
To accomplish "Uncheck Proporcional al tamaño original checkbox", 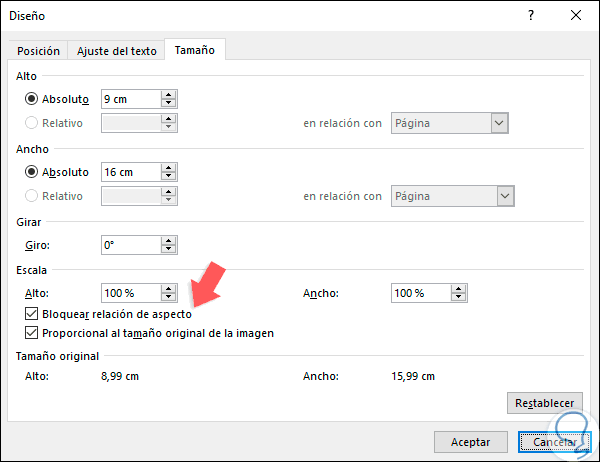I will point(32,333).
